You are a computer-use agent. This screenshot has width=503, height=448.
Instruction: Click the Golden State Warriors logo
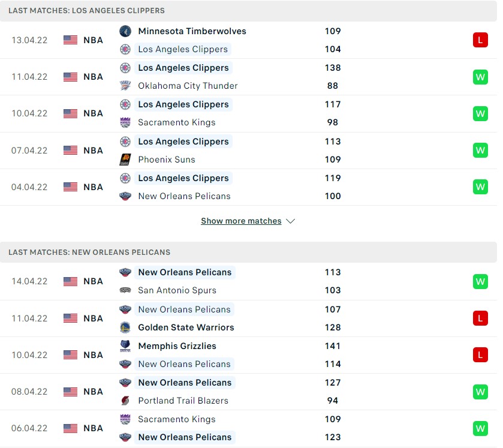[126, 327]
